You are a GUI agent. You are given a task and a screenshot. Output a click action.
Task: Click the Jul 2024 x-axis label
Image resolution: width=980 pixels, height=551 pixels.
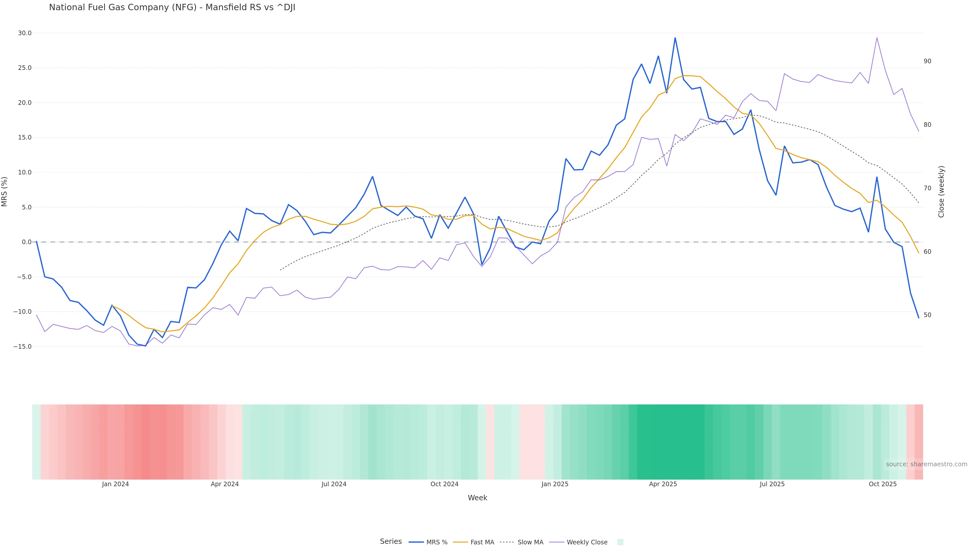(334, 484)
